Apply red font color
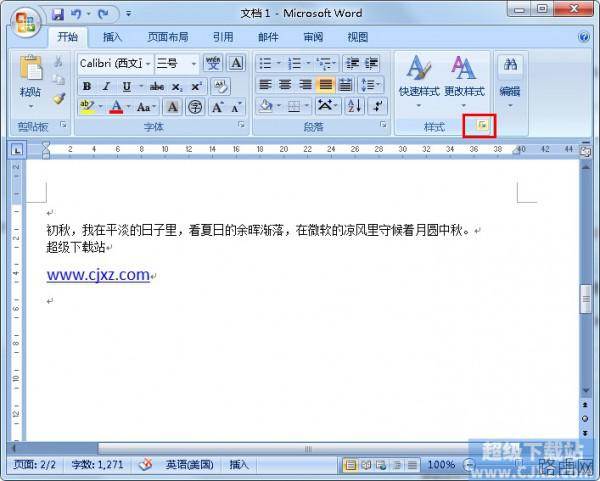 (x=116, y=107)
